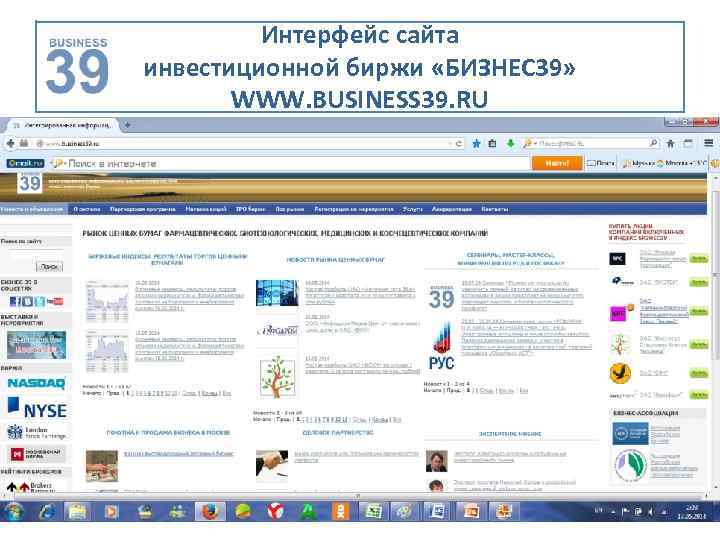Click the @mail.ru toolbar logo
The height and width of the screenshot is (540, 720).
click(25, 163)
